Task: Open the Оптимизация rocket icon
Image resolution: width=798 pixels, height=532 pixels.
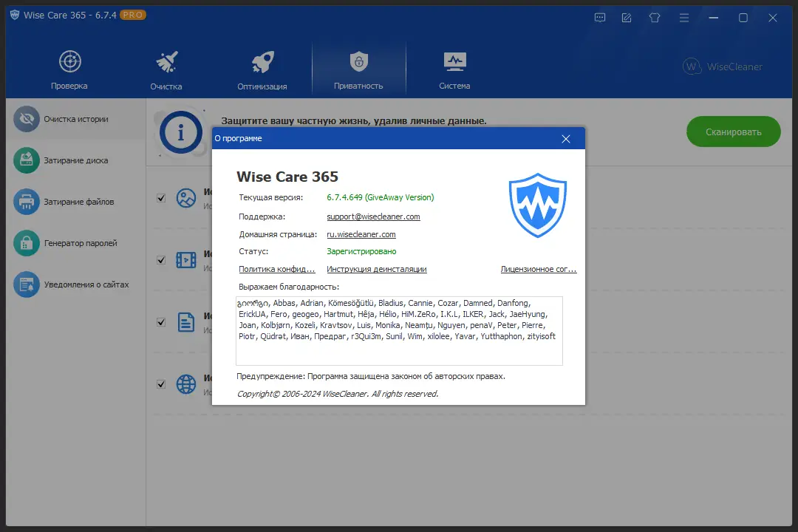Action: (262, 62)
